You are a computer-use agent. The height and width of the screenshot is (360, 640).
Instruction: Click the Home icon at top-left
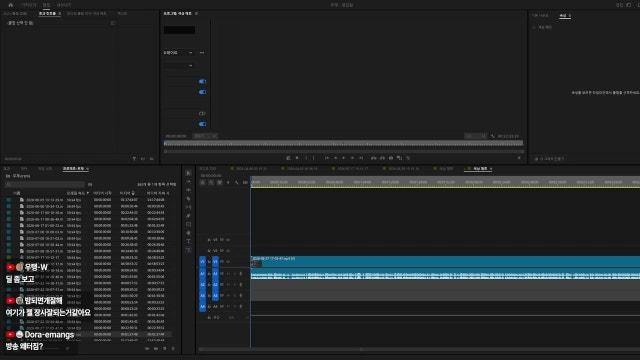coord(11,5)
